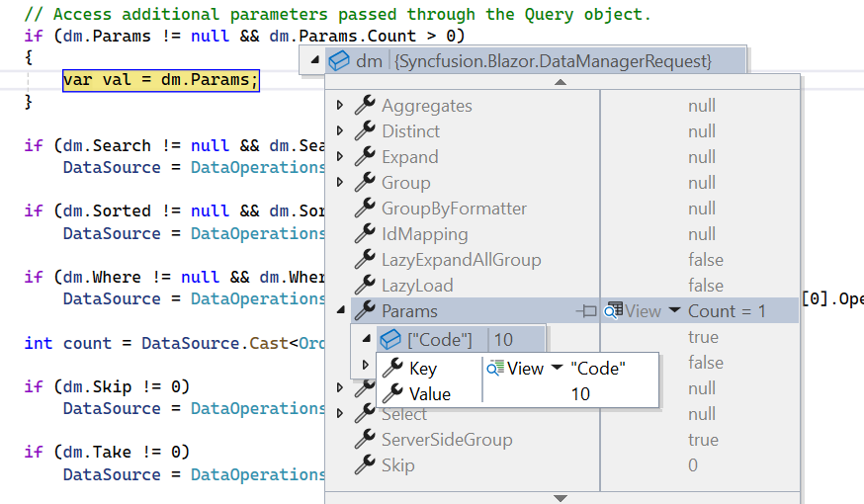The image size is (864, 504).
Task: Expand the Expand property node
Action: click(339, 156)
